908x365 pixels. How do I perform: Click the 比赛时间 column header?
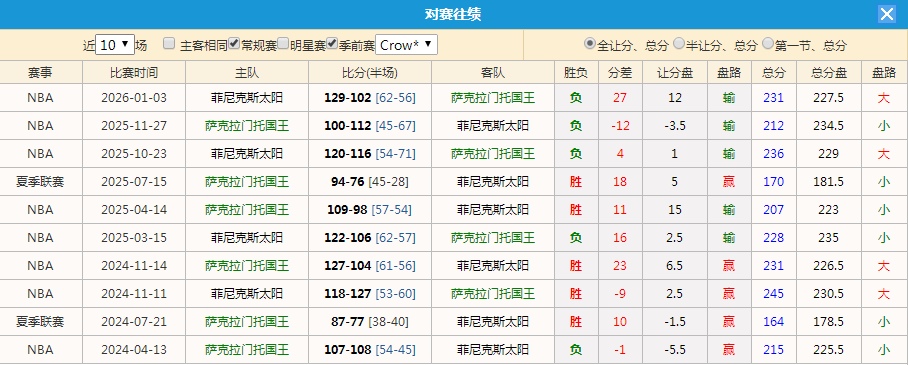click(134, 73)
